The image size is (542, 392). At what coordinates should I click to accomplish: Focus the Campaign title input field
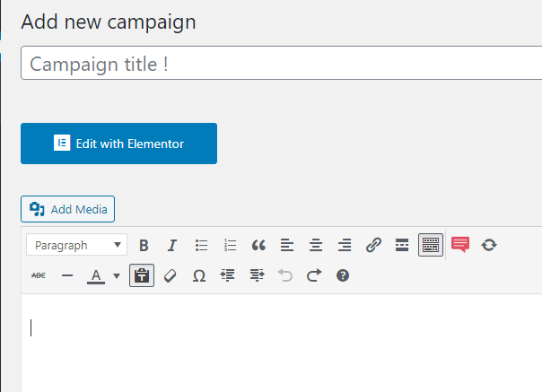(x=282, y=63)
